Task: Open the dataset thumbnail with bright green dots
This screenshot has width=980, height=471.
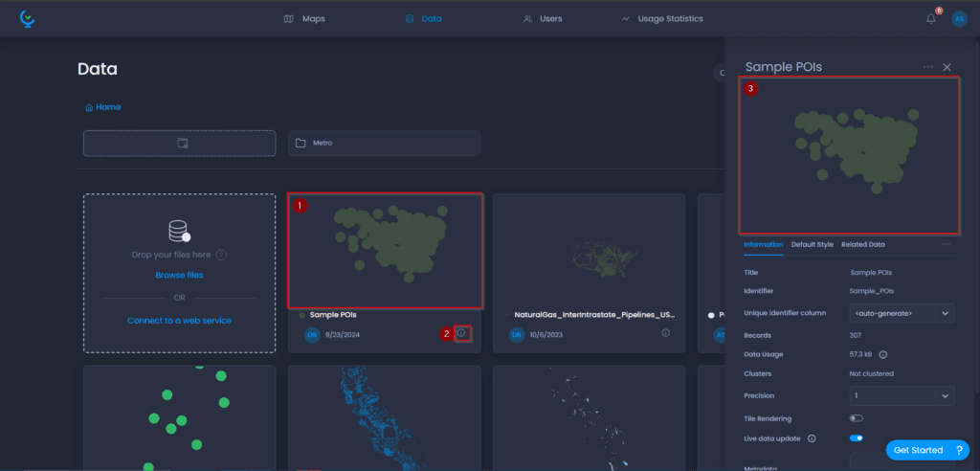Action: coord(179,417)
